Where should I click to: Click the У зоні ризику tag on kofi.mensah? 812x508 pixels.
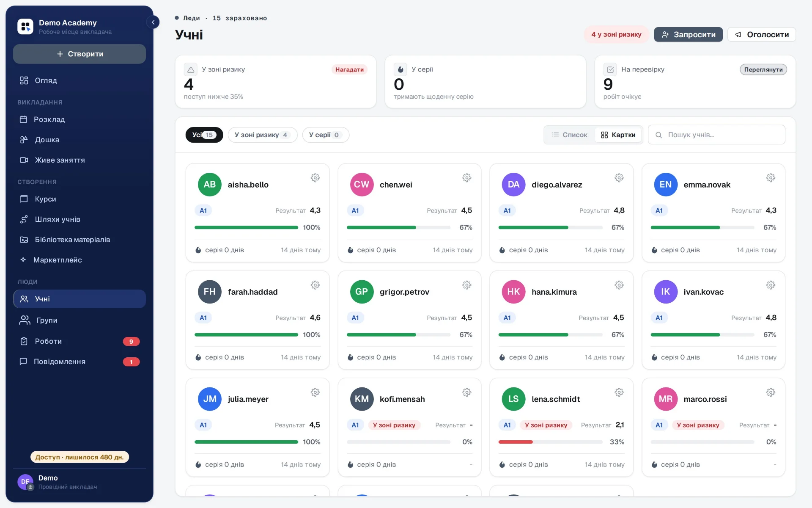[394, 425]
